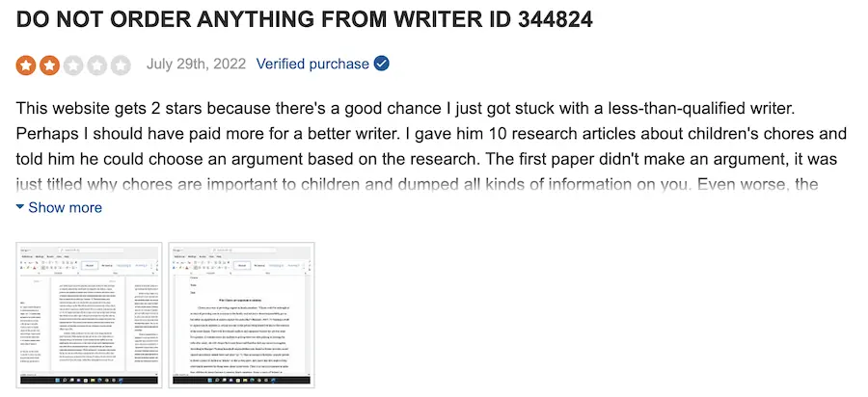Expand review using the Show more arrow
The width and height of the screenshot is (868, 397).
20,207
